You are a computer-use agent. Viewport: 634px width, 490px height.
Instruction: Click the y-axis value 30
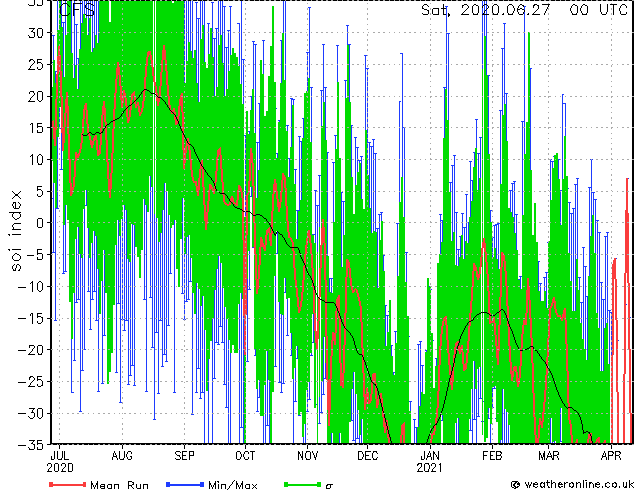(36, 33)
